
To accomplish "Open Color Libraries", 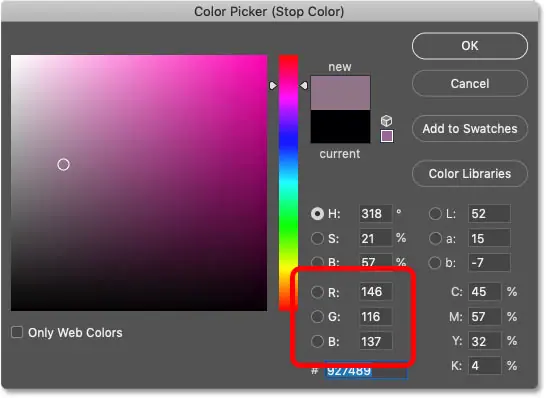I will tap(470, 174).
